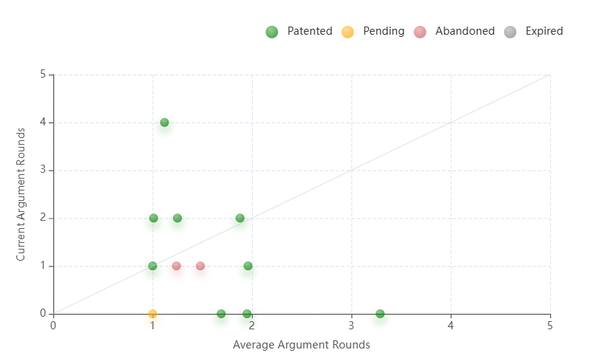The width and height of the screenshot is (590, 364).
Task: Select the green point at 4 current rounds
Action: [x=164, y=123]
